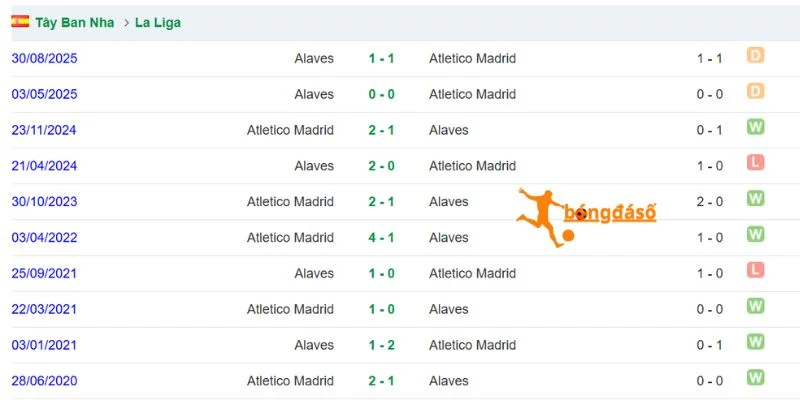Click Alaves home team in 25/09/2021 row
The height and width of the screenshot is (400, 800).
[314, 273]
